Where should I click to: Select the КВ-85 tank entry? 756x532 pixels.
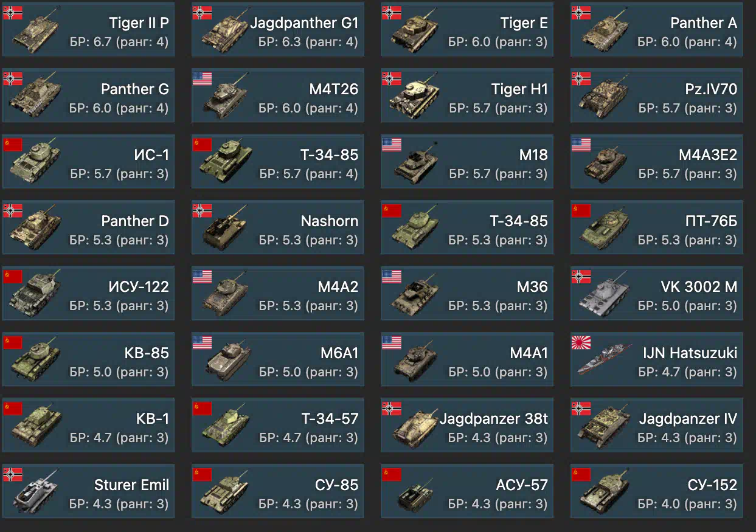(88, 360)
